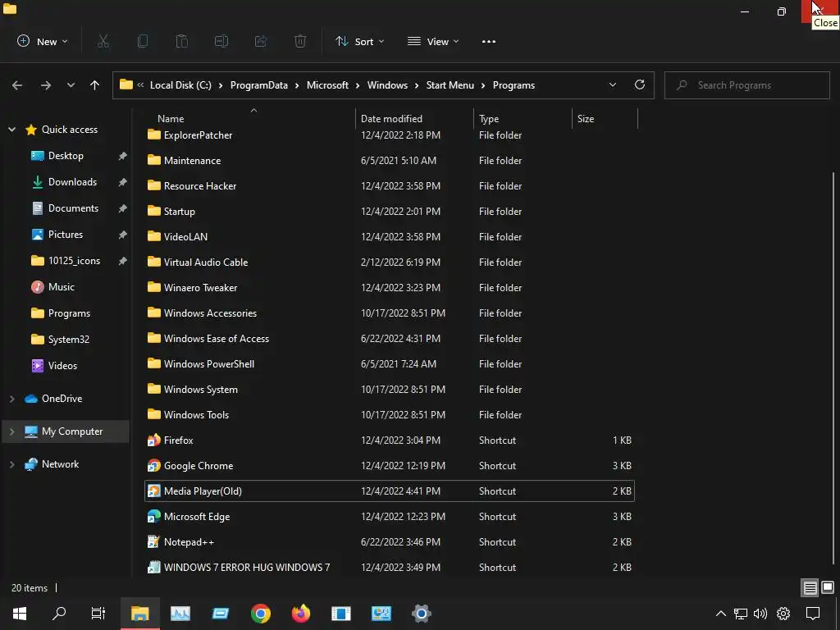Click the Copy icon in toolbar
840x630 pixels.
tap(143, 41)
